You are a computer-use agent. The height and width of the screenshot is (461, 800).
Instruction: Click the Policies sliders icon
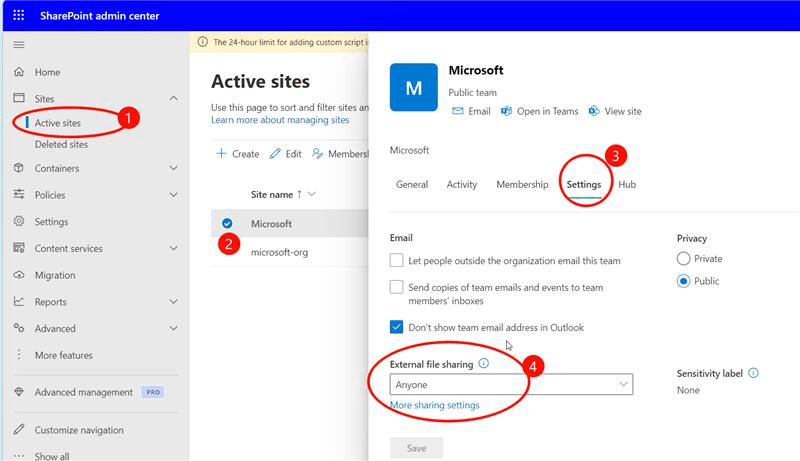coord(19,194)
